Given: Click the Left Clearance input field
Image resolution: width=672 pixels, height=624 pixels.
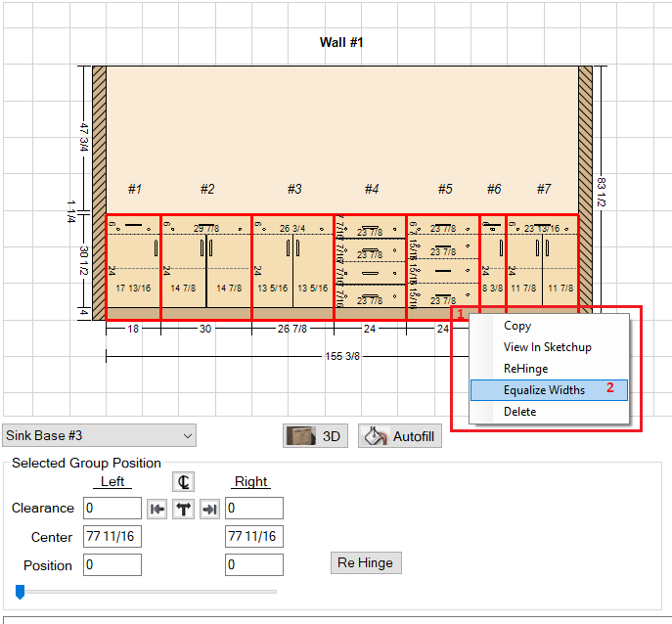Looking at the screenshot, I should coord(112,508).
